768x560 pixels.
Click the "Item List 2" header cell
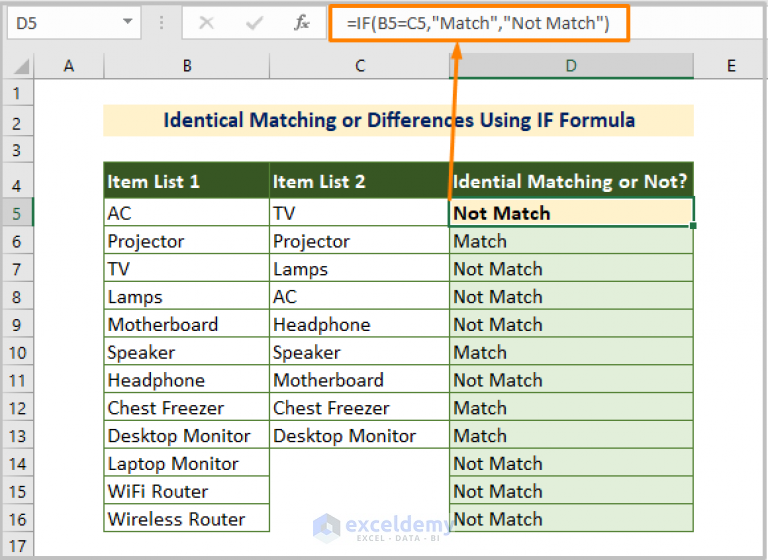point(360,181)
